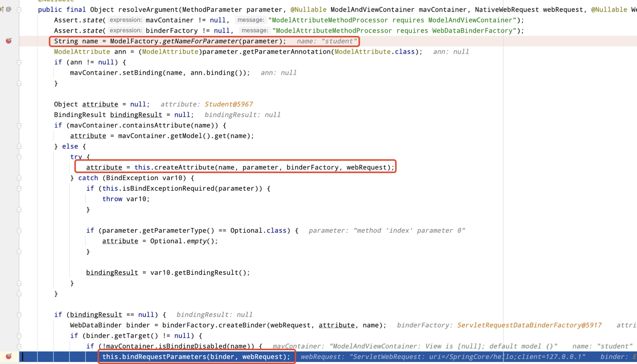The image size is (637, 364).
Task: Click the createAttribute method call
Action: tap(184, 167)
